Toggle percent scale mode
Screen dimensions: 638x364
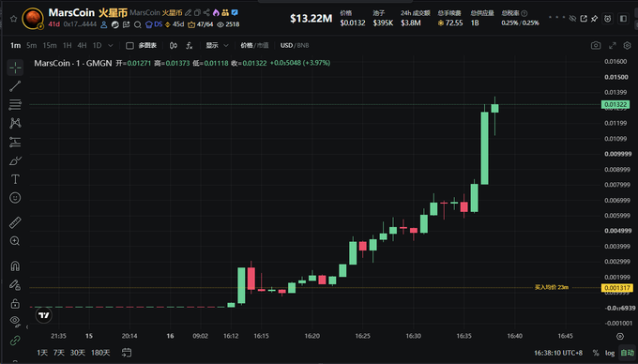[596, 353]
